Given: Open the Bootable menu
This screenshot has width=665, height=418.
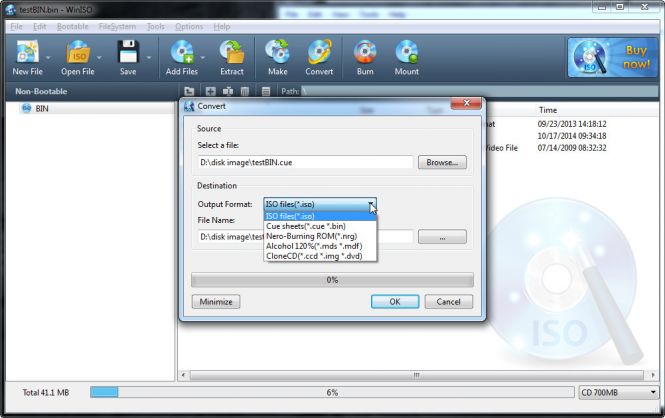Looking at the screenshot, I should 73,27.
